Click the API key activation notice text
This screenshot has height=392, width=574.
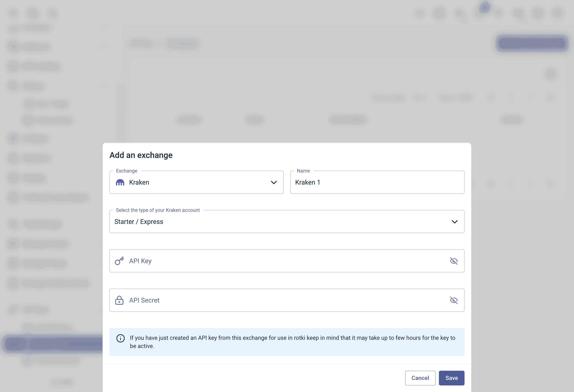293,342
